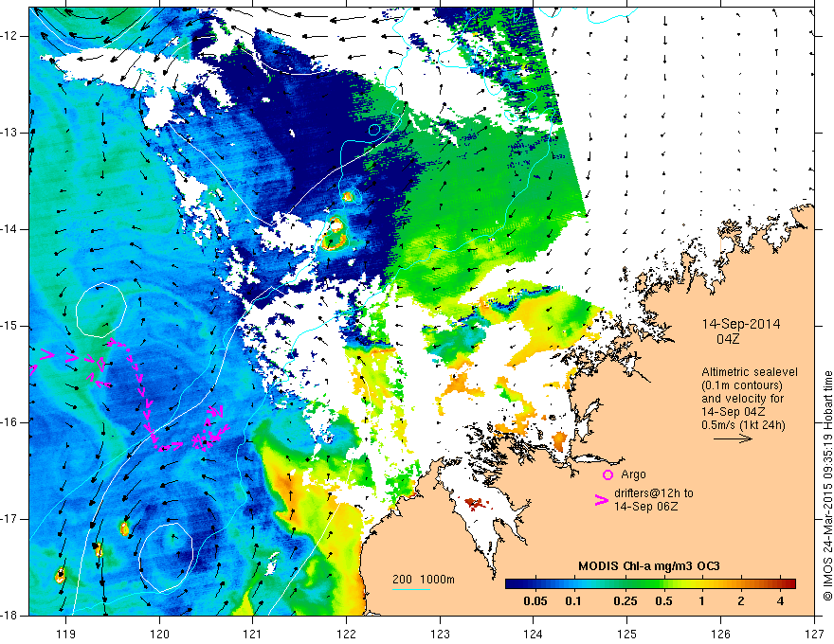Click the longitude axis label 120
The height and width of the screenshot is (644, 834).
[x=159, y=634]
